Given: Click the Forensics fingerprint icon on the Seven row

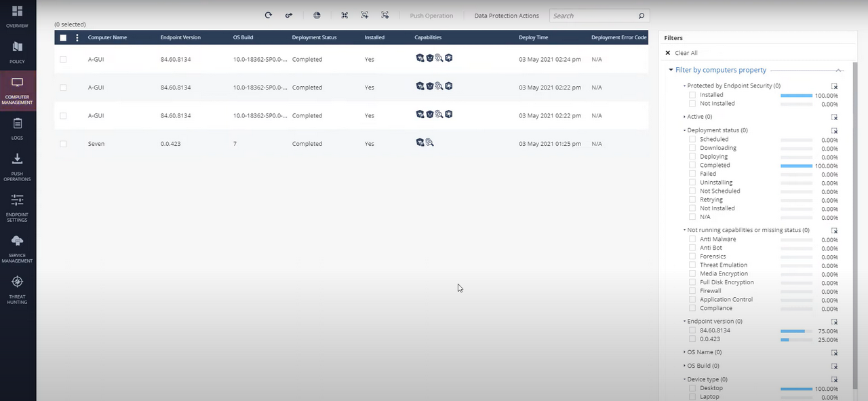Looking at the screenshot, I should pos(429,142).
